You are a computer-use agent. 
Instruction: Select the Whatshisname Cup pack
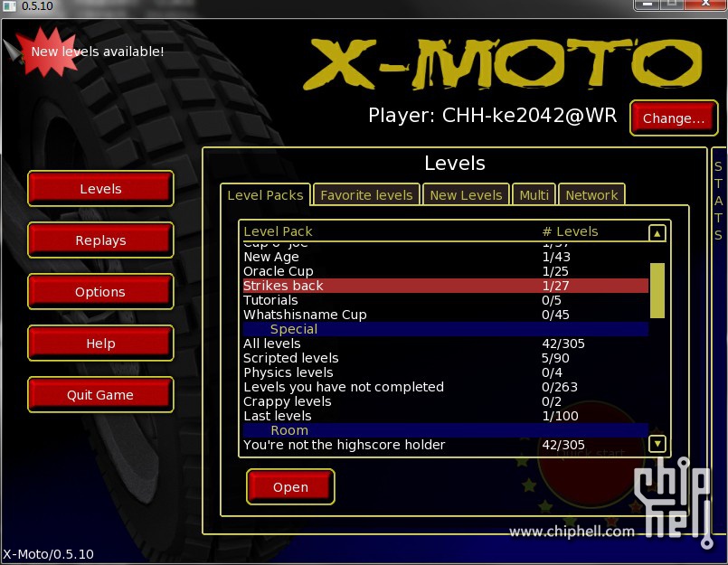coord(446,315)
